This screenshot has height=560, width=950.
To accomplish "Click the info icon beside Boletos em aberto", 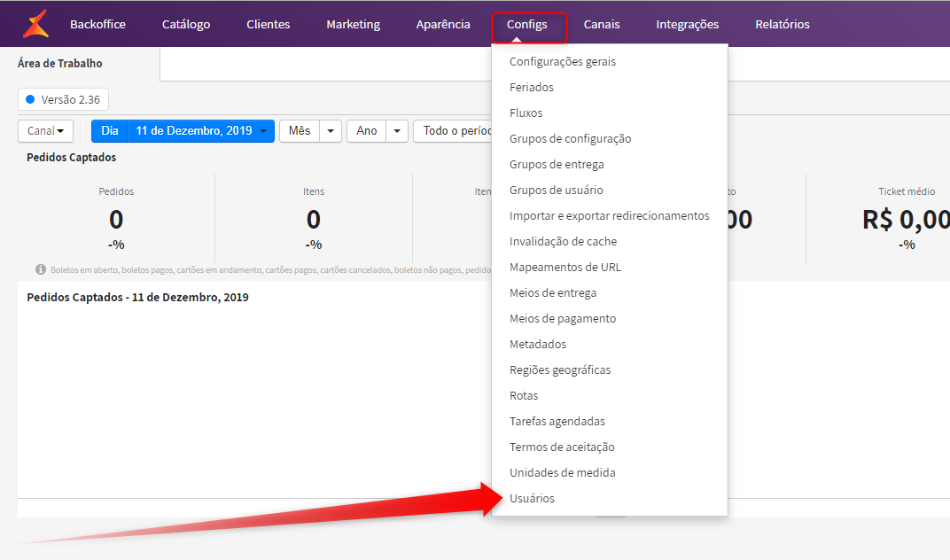I will pyautogui.click(x=41, y=269).
